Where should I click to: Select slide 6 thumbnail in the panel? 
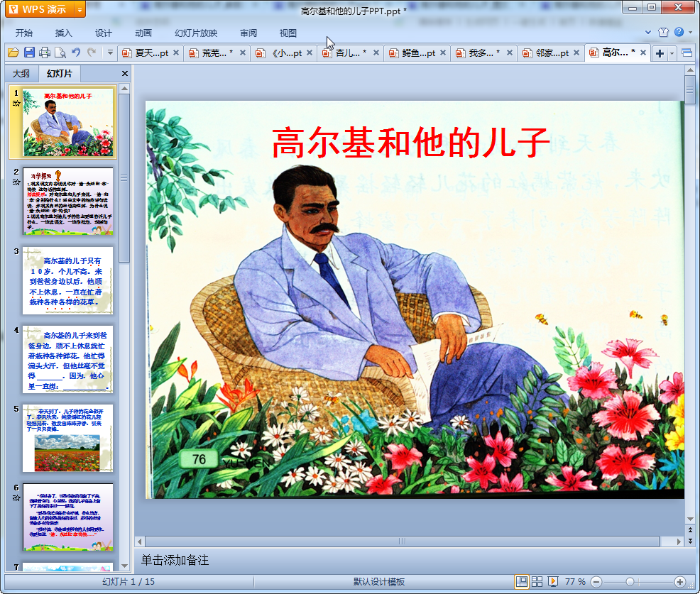(x=68, y=517)
